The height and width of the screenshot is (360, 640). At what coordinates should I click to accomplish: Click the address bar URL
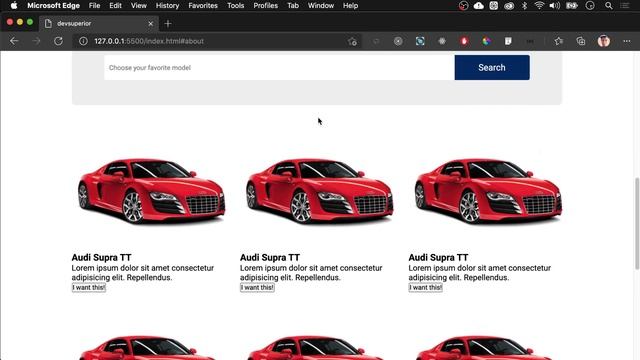coord(149,41)
